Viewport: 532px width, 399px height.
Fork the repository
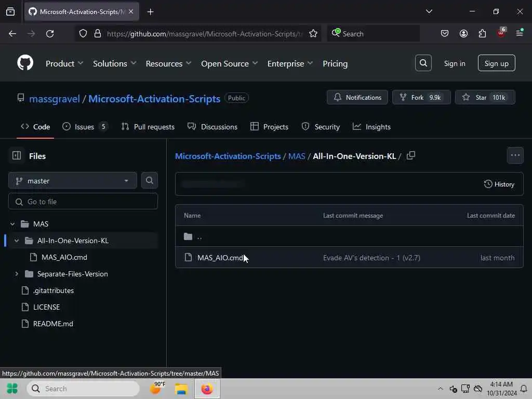coord(421,97)
